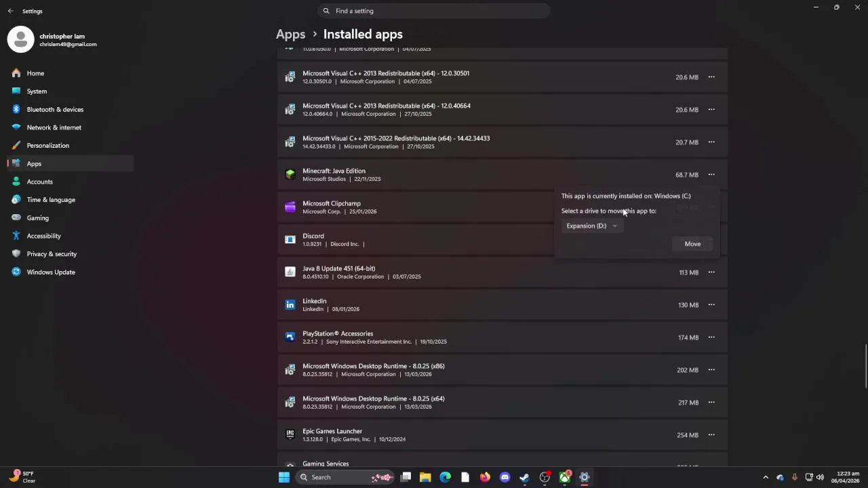Viewport: 868px width, 488px height.
Task: Open the Windows Start menu
Action: 284,477
